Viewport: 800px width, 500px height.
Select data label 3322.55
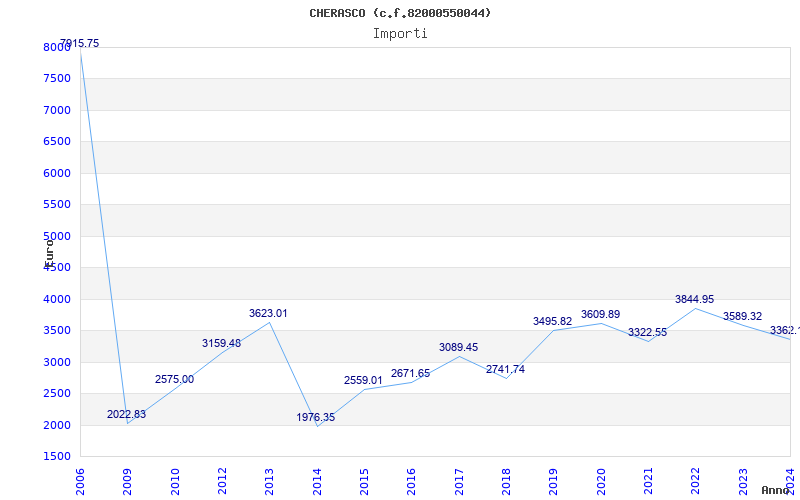point(647,333)
